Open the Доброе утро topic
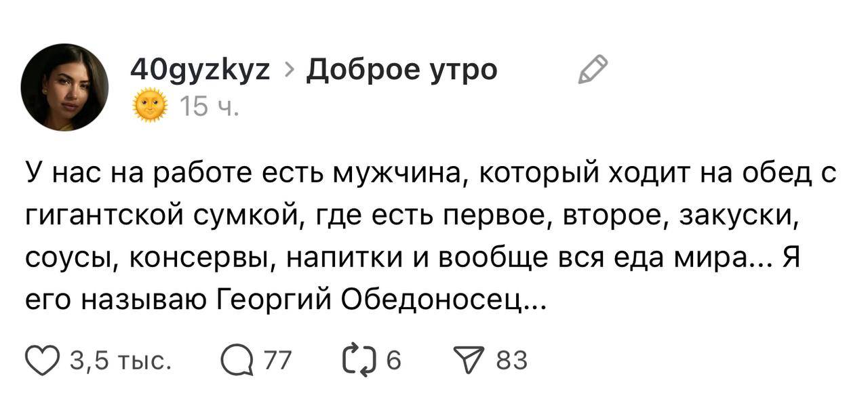Screen dimensions: 868x406 coord(402,70)
